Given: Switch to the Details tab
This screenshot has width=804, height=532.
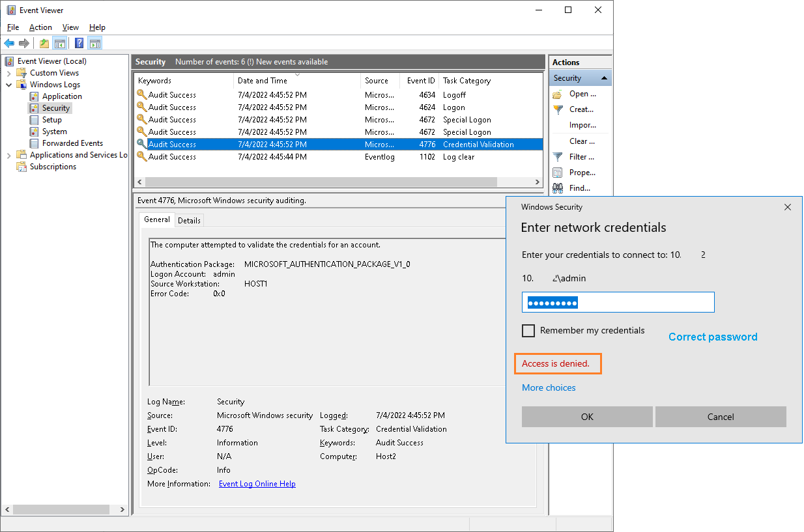Looking at the screenshot, I should (189, 220).
